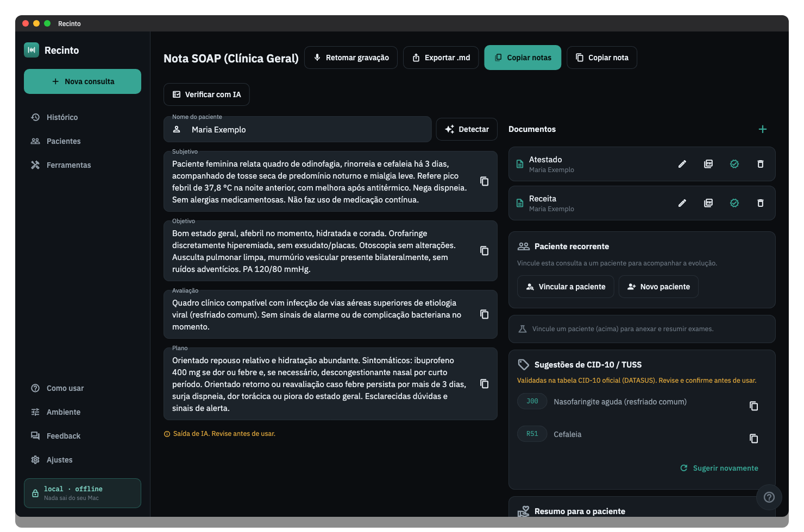Start a new consultation with Nova consulta
Viewport: 804px width, 532px height.
(83, 81)
